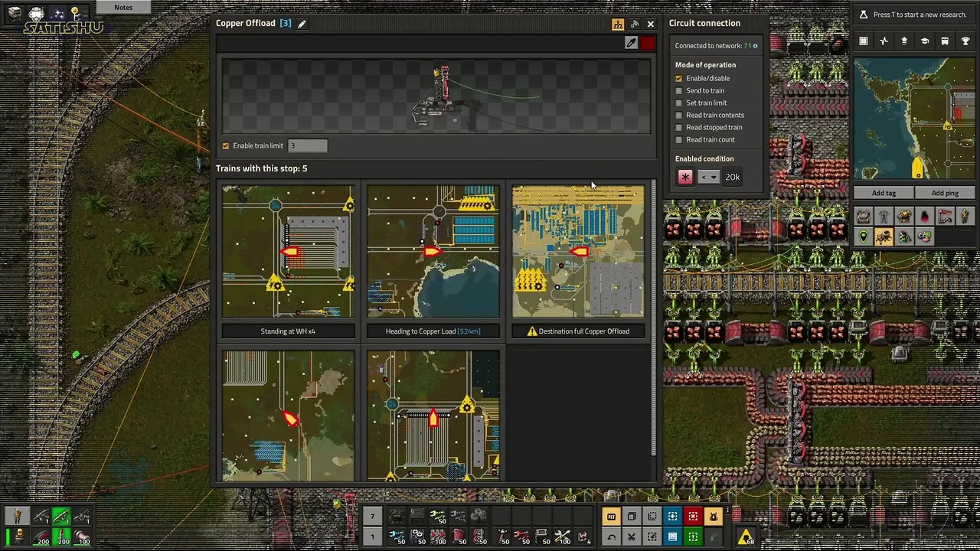Toggle the map pin marker filter icon
The height and width of the screenshot is (551, 980).
coord(864,237)
